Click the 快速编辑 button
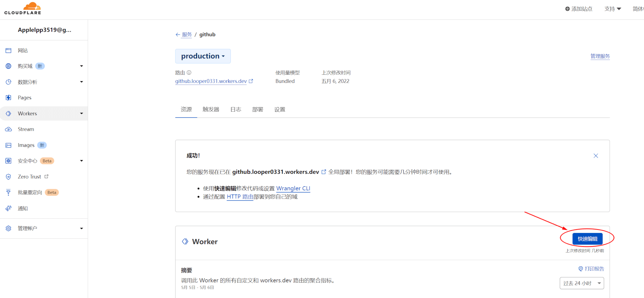The width and height of the screenshot is (644, 298). point(587,239)
